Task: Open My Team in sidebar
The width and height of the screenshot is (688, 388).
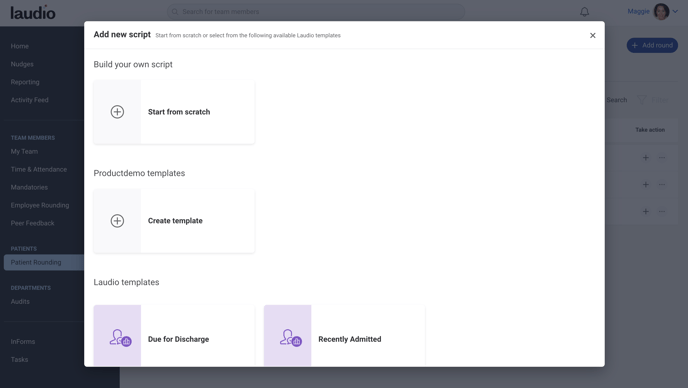Action: pos(24,151)
